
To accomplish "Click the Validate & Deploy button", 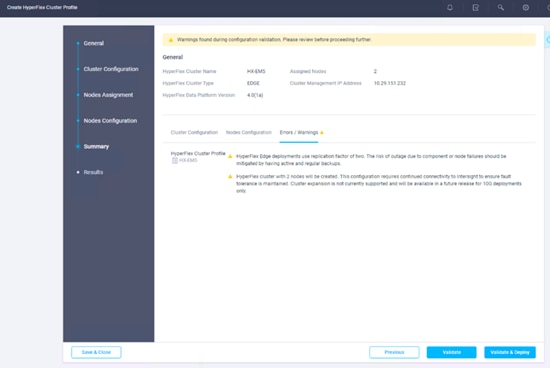I will 510,352.
